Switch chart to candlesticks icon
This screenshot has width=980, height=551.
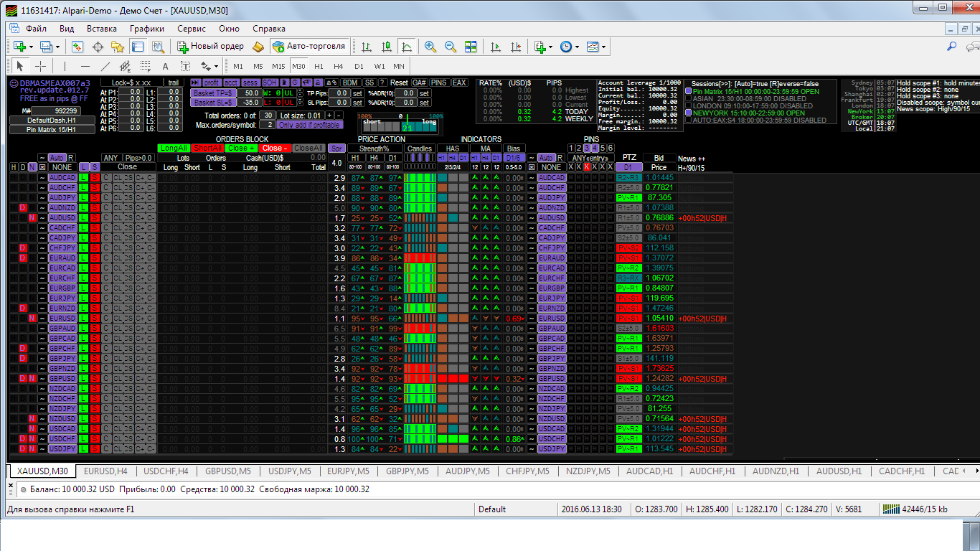tap(387, 46)
